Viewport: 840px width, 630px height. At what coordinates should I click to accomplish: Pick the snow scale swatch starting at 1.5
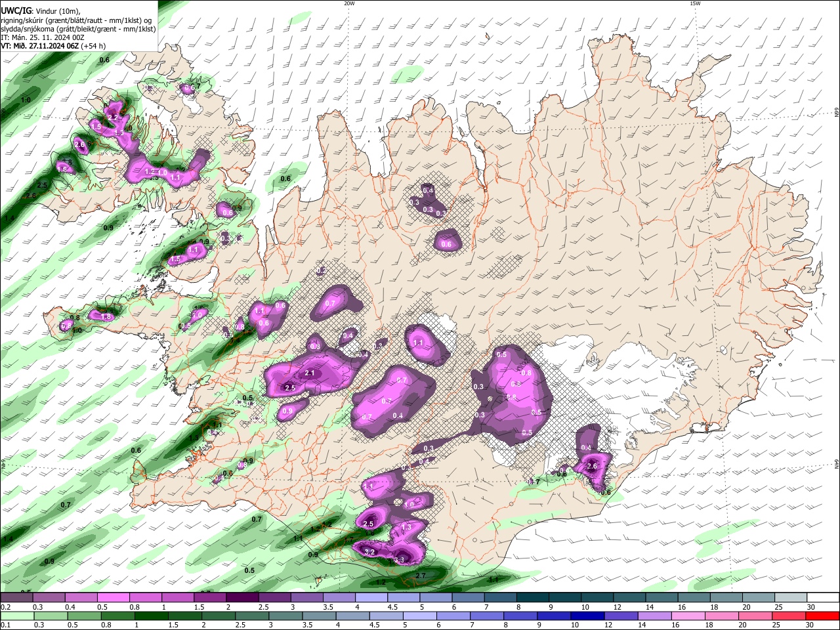(x=209, y=597)
